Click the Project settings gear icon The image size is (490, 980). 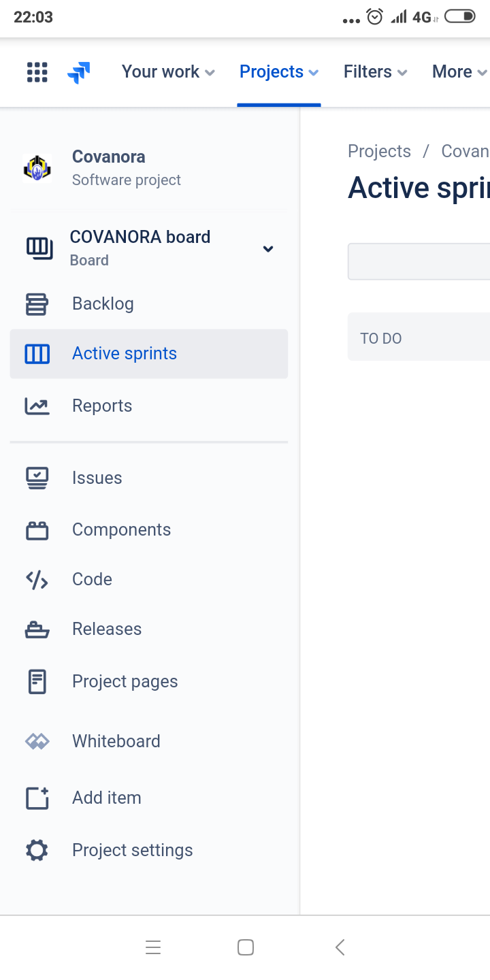37,850
